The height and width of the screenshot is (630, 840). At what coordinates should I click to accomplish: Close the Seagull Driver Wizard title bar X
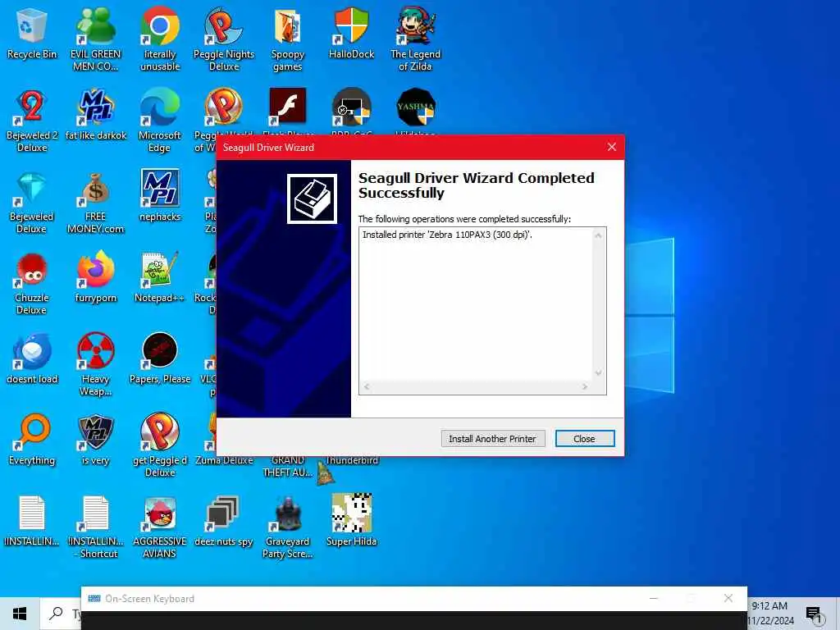point(612,148)
